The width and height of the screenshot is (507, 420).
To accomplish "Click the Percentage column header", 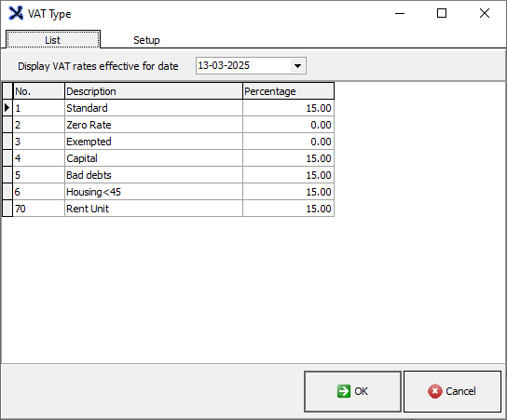I will coord(288,91).
